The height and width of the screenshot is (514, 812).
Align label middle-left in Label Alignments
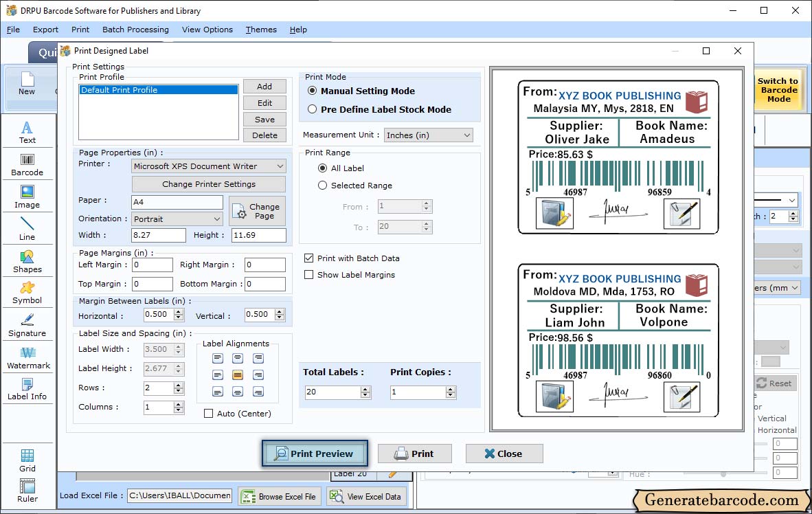pyautogui.click(x=218, y=375)
